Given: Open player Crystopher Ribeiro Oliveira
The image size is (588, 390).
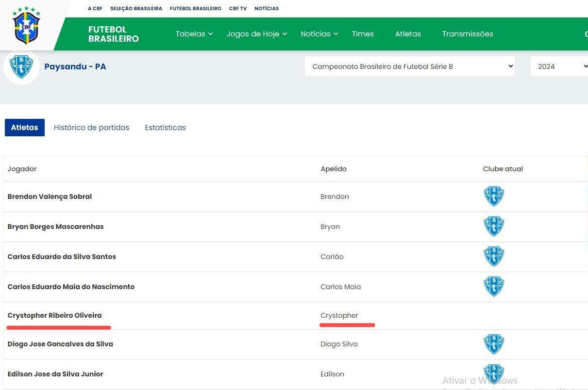Looking at the screenshot, I should pos(54,315).
